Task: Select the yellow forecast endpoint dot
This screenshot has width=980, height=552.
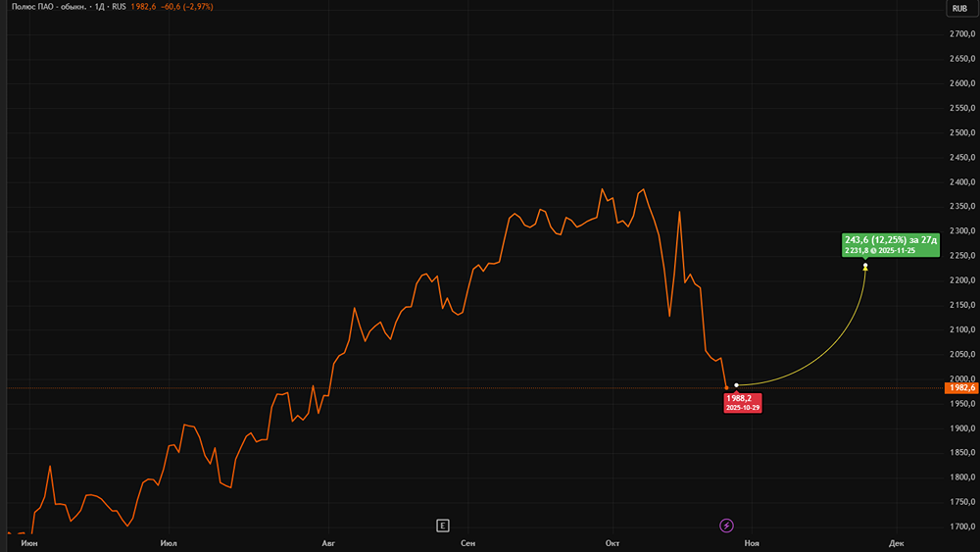Action: (x=865, y=267)
